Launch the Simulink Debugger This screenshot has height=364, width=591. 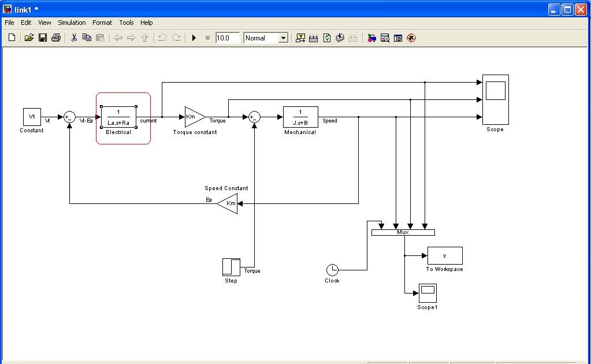(x=384, y=38)
